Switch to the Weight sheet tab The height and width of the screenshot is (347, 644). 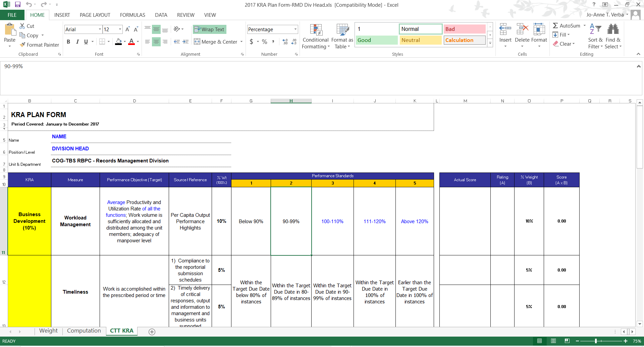[48, 331]
